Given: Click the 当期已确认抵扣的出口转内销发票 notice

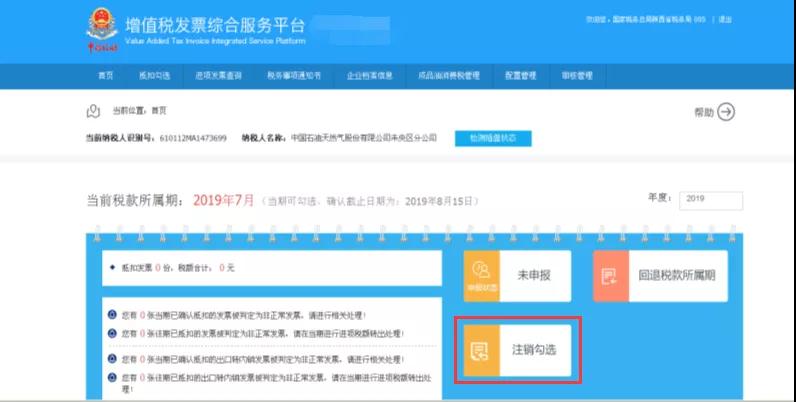Looking at the screenshot, I should 262,359.
